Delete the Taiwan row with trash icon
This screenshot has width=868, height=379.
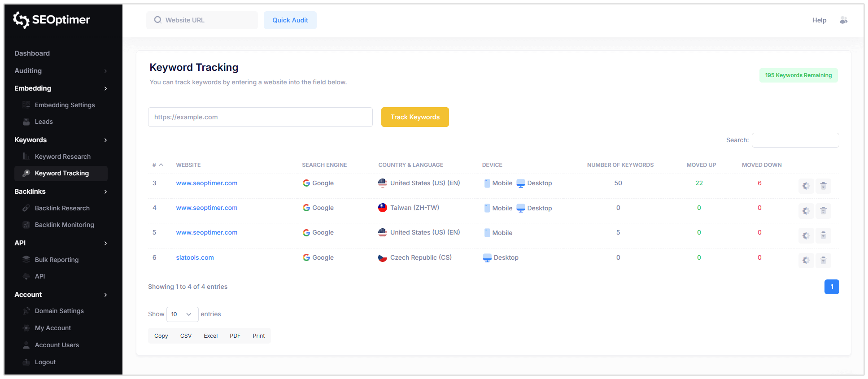pos(824,211)
